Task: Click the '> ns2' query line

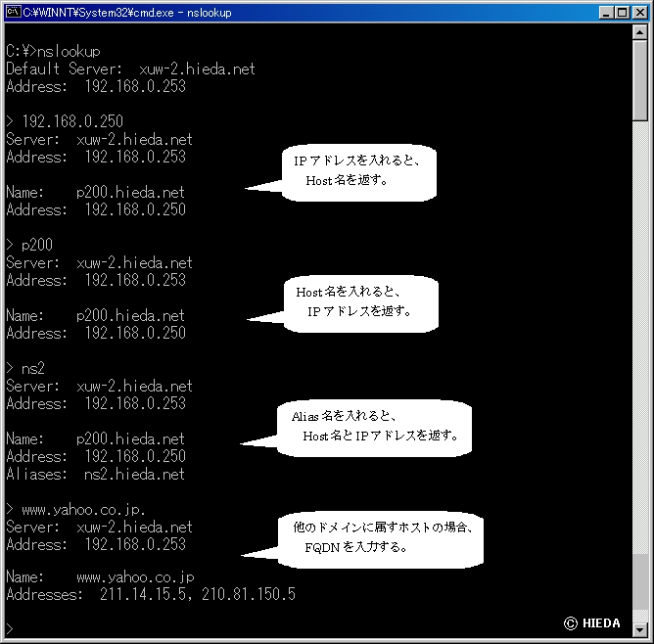Action: coord(25,368)
